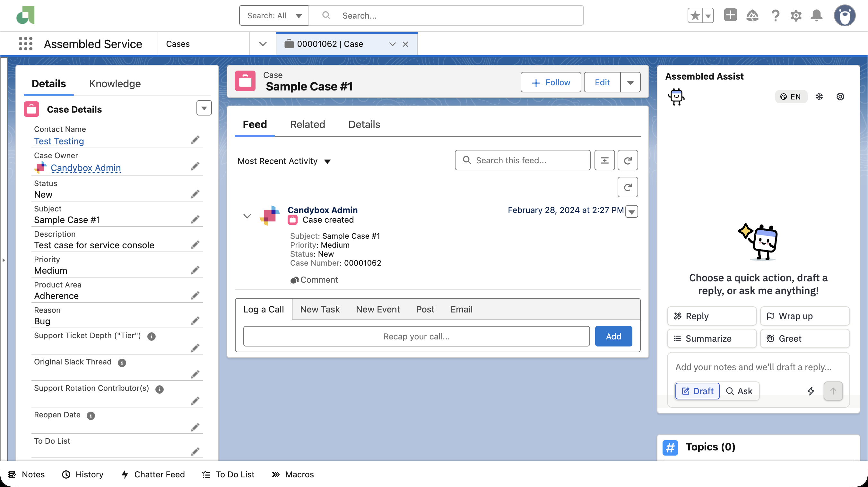Image resolution: width=868 pixels, height=487 pixels.
Task: Open favorites list dropdown arrow
Action: coord(708,15)
